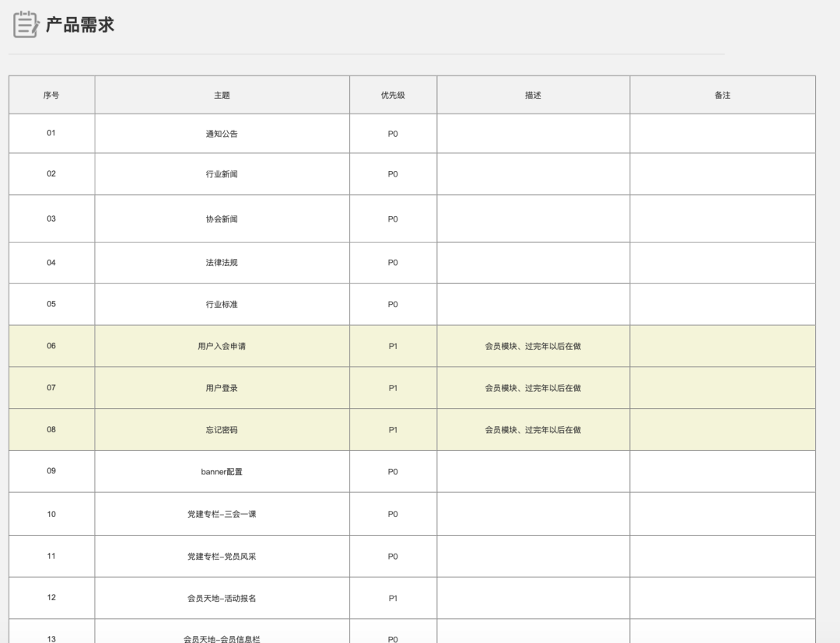The image size is (840, 643).
Task: Click the 用户入会申请 topic cell
Action: [222, 347]
